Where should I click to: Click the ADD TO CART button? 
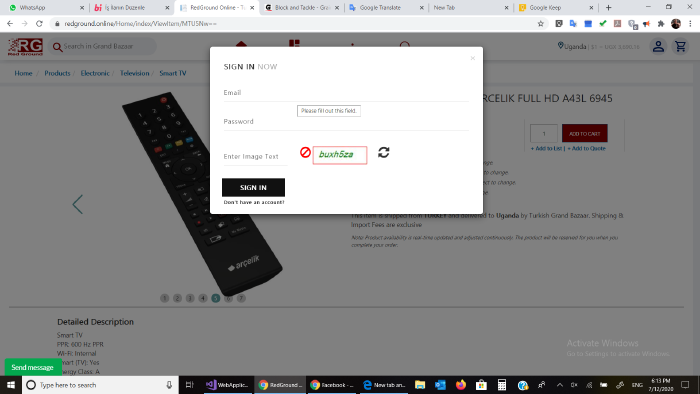tap(584, 133)
